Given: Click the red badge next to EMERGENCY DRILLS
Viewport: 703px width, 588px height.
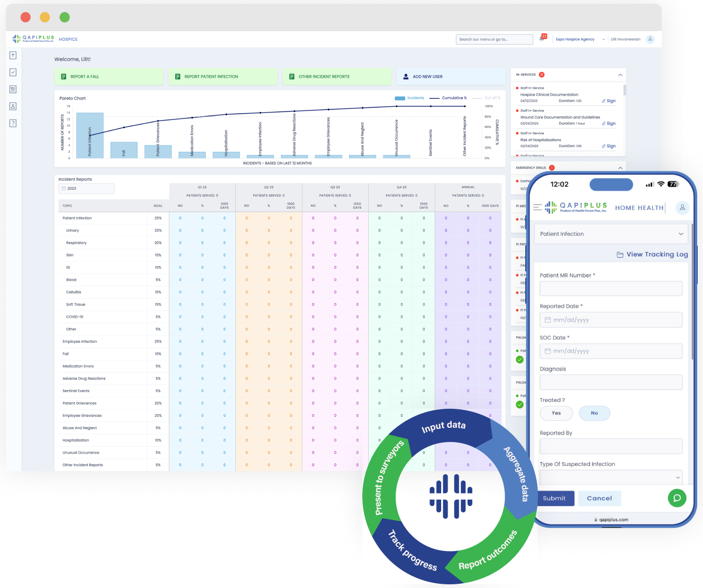Looking at the screenshot, I should (x=552, y=168).
